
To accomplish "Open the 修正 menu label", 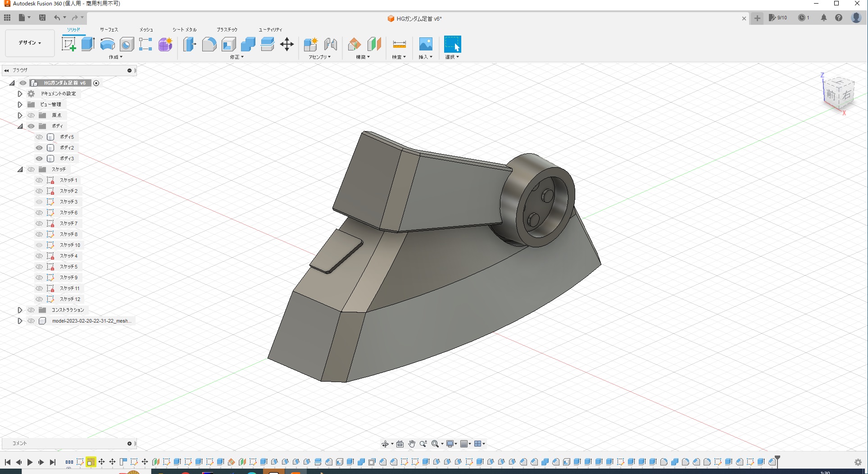I will (236, 57).
